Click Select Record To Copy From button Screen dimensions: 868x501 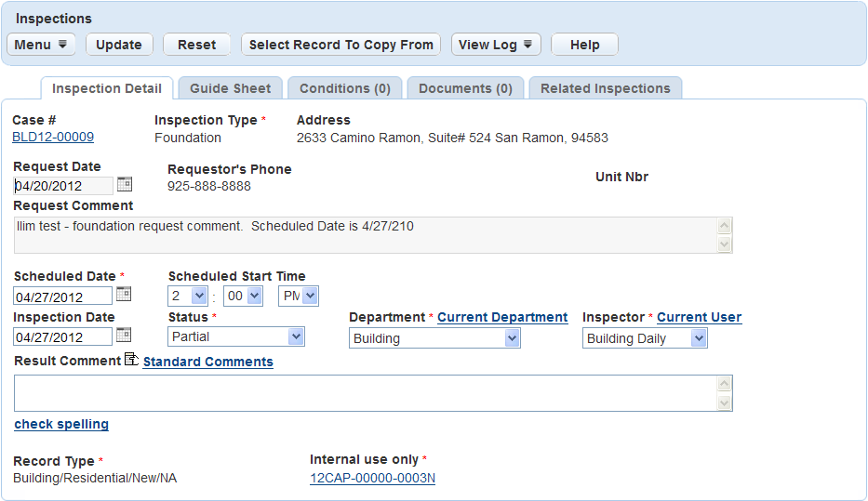(341, 45)
